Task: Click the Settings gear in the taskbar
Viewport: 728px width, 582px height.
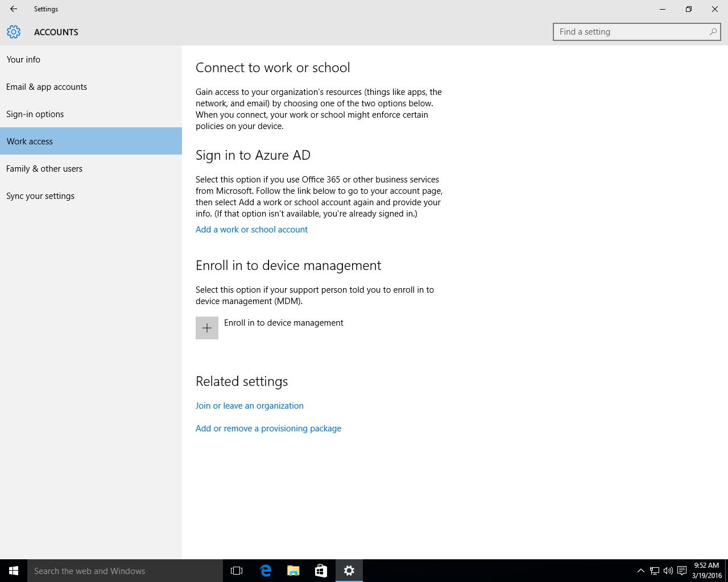Action: coord(349,571)
